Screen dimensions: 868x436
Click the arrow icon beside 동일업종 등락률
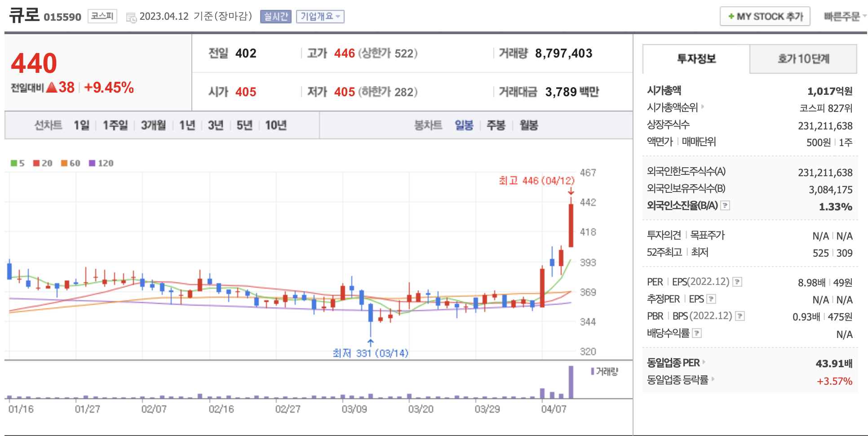pos(713,379)
